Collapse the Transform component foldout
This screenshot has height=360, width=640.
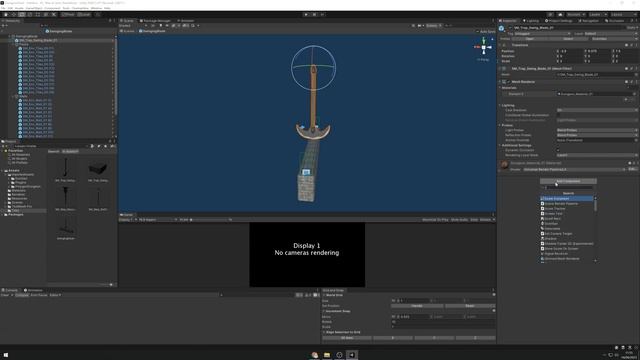pyautogui.click(x=500, y=45)
